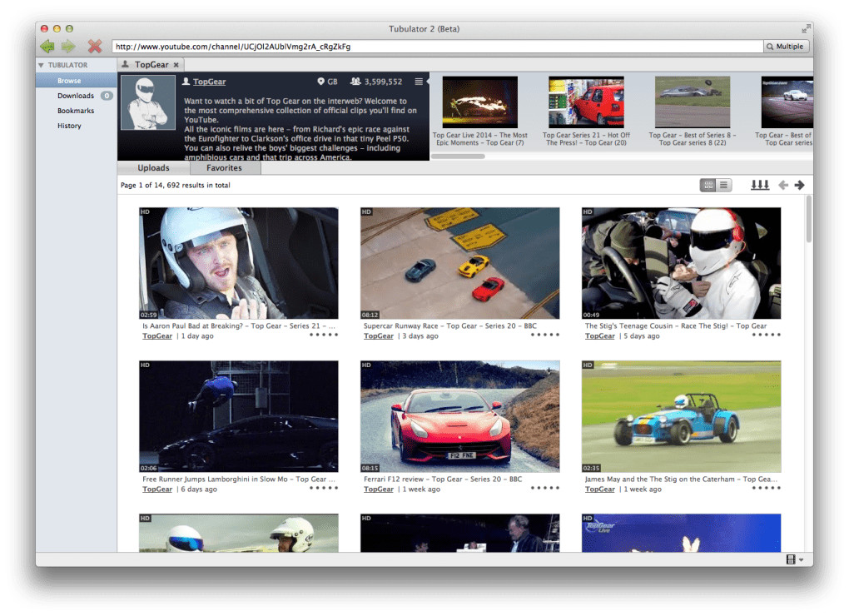849x616 pixels.
Task: Click rating dots under Supercar Runway Race
Action: pos(544,335)
